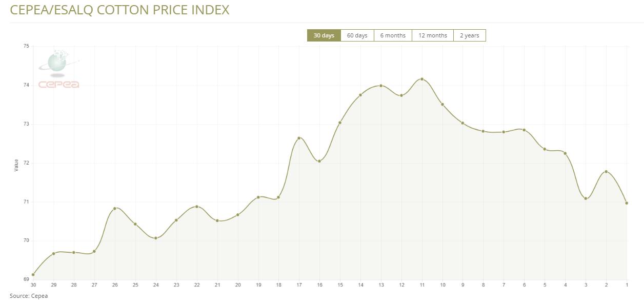Click the Source: Cepea text
This screenshot has height=304, width=644.
pos(29,296)
